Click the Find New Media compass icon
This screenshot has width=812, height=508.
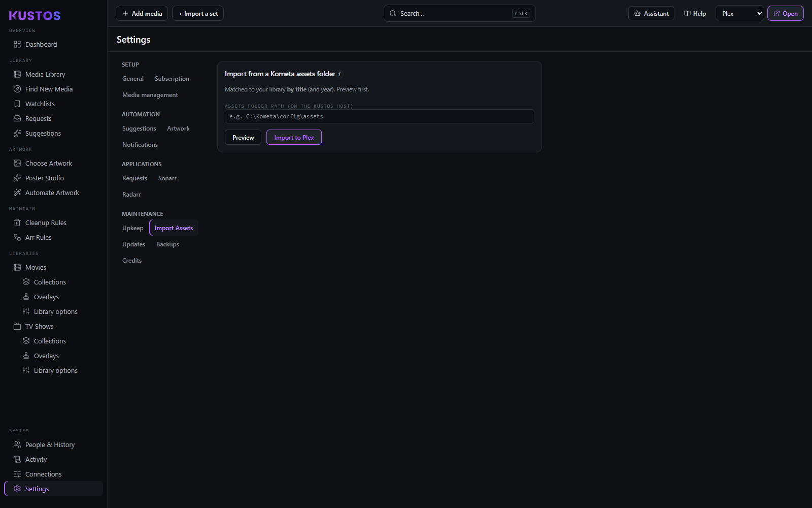(17, 89)
